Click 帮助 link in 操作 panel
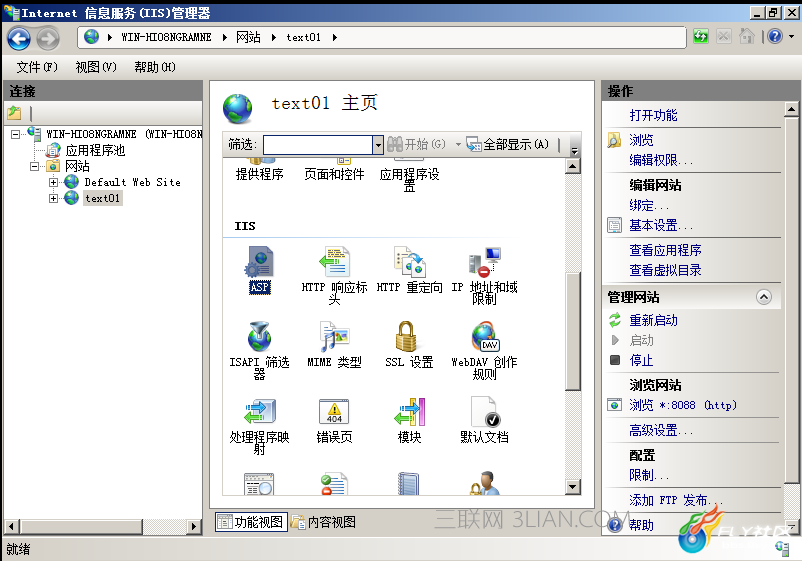This screenshot has height=561, width=802. 641,525
